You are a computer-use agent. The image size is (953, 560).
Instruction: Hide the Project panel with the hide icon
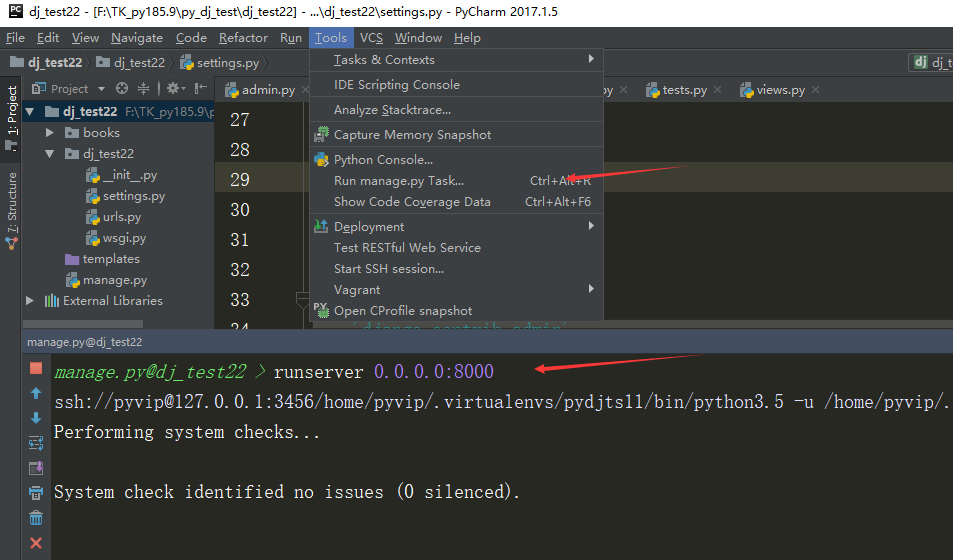[201, 88]
